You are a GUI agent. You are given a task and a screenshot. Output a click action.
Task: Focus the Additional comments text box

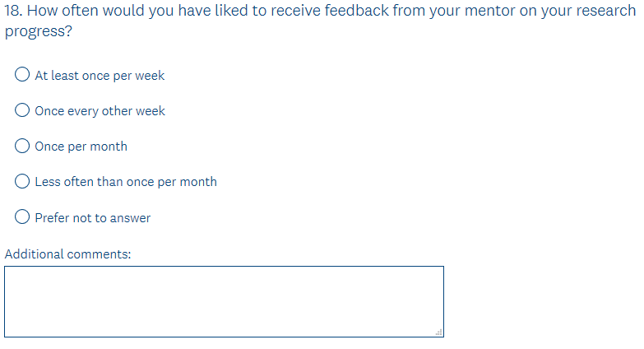[x=224, y=301]
